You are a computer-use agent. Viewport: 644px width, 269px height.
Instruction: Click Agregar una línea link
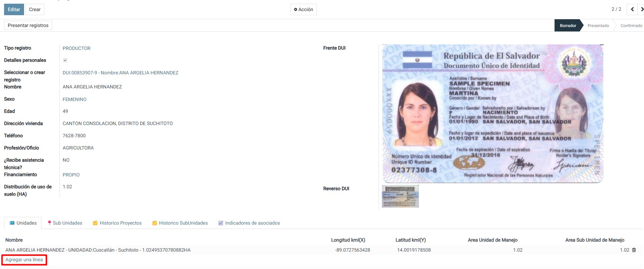tap(24, 260)
